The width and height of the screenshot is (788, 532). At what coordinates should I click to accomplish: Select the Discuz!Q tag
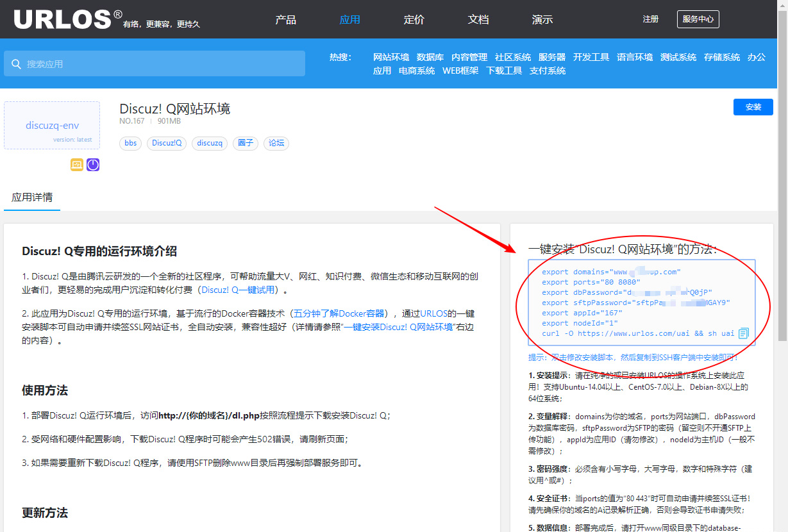(167, 143)
